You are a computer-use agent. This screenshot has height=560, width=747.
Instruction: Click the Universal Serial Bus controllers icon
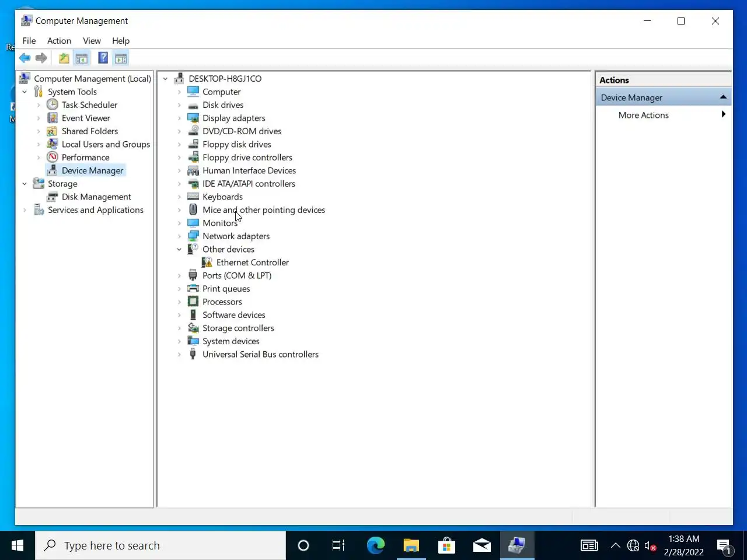coord(193,354)
